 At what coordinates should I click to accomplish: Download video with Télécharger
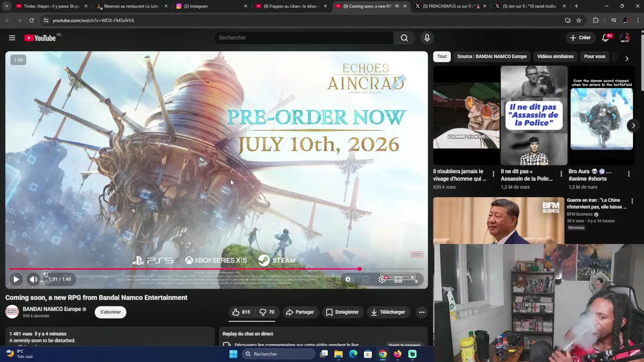point(388,312)
